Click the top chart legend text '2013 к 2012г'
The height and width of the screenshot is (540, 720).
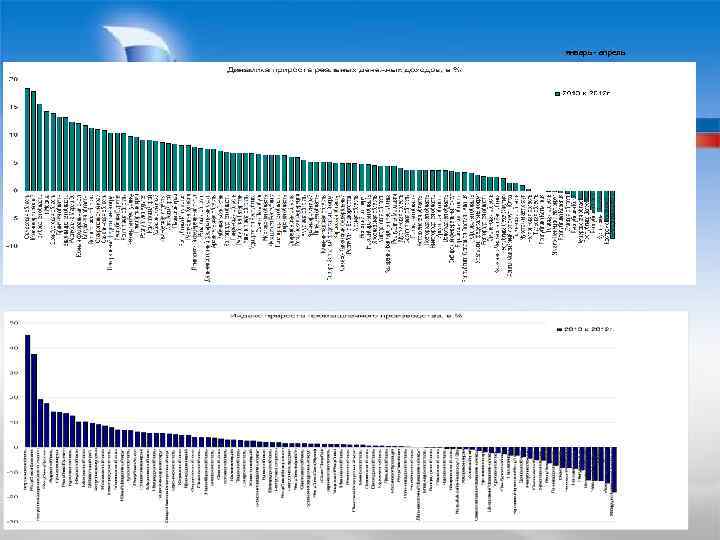(x=586, y=93)
